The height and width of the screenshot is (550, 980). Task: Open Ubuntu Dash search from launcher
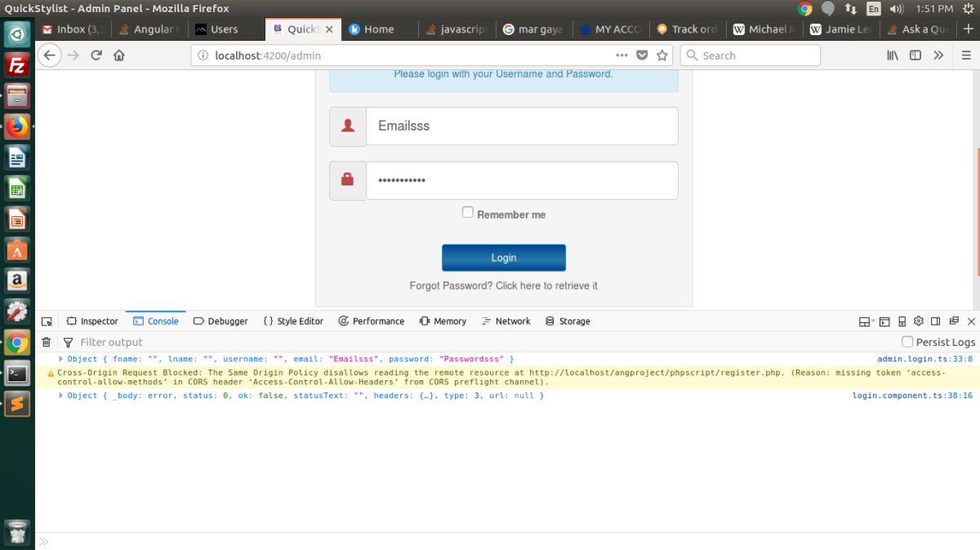[17, 34]
